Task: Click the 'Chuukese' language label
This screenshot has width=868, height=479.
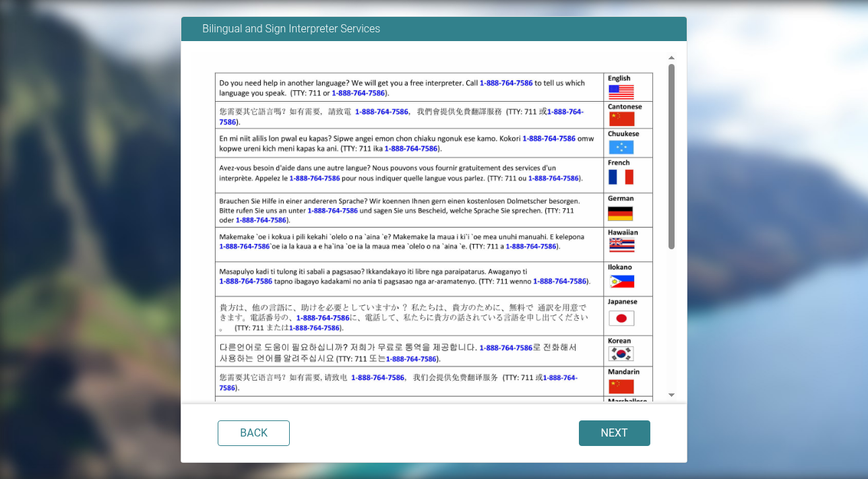Action: pyautogui.click(x=623, y=134)
